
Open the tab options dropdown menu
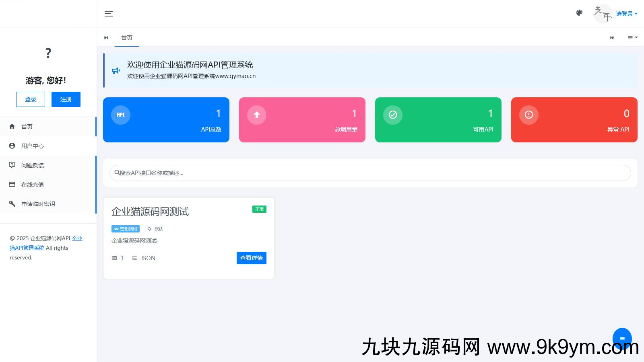[x=632, y=38]
